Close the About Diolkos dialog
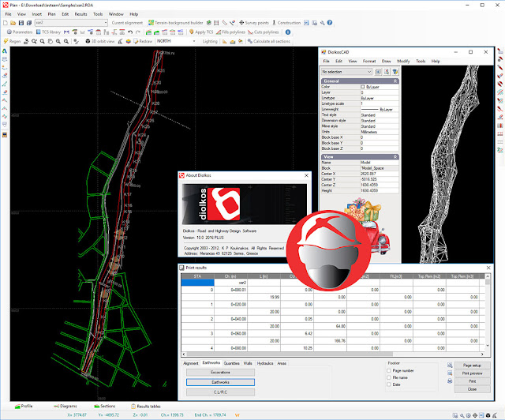This screenshot has width=505, height=420. click(x=306, y=175)
